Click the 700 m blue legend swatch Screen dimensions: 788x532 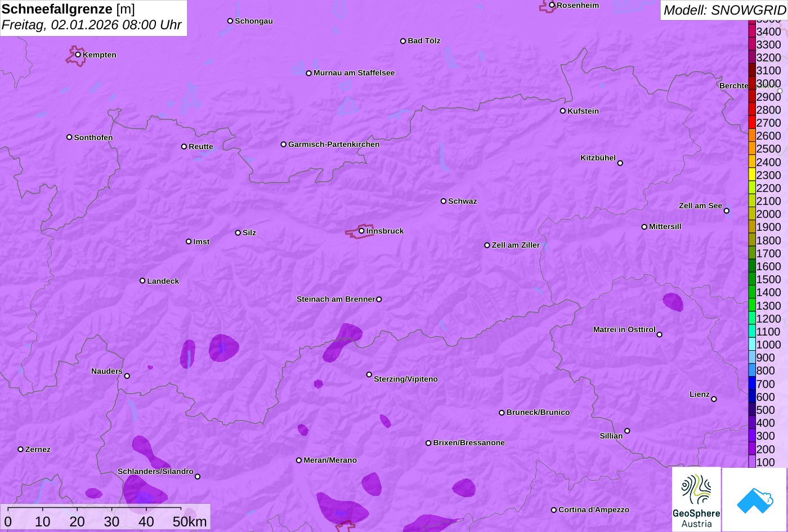click(752, 384)
